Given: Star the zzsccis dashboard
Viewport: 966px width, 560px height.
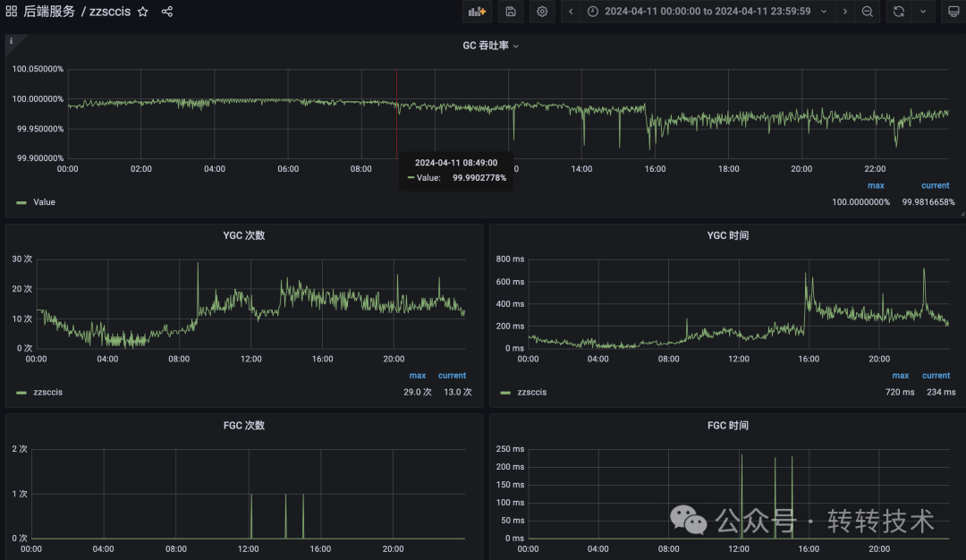Looking at the screenshot, I should click(143, 12).
